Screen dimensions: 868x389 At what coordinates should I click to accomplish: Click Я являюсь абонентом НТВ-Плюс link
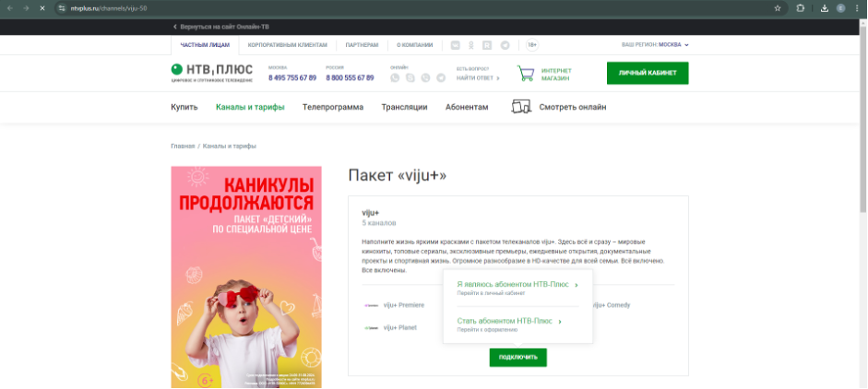pos(513,285)
